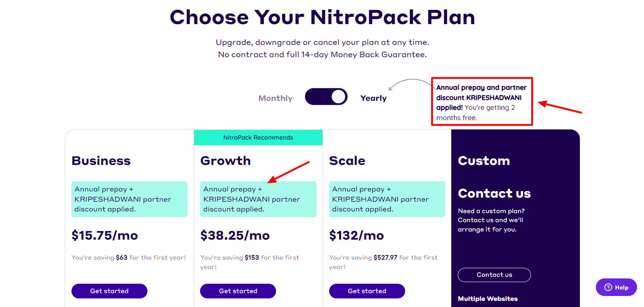
Task: Toggle billing from Yearly to Monthly
Action: pyautogui.click(x=326, y=96)
